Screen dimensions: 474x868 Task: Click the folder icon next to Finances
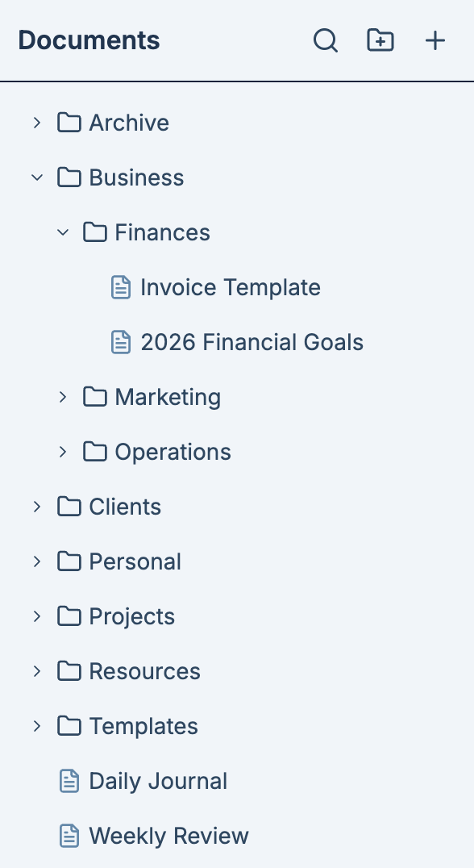click(x=95, y=232)
